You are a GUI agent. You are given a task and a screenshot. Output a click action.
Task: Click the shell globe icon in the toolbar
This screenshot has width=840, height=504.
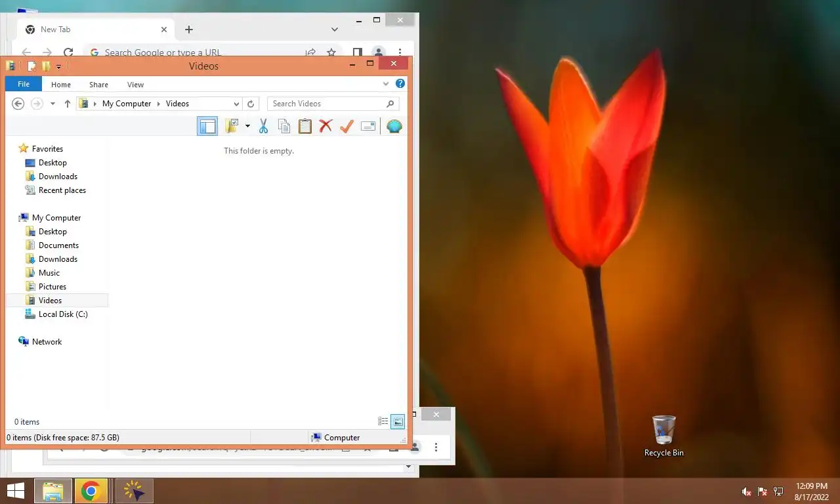point(394,126)
